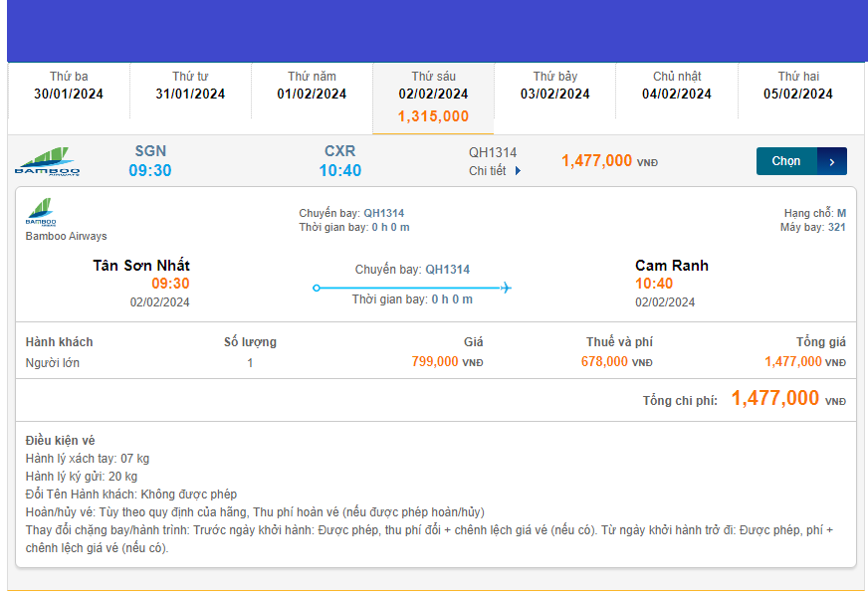Pick the Thứ hai 05/02/2024 date tab
868x594 pixels.
click(x=798, y=86)
